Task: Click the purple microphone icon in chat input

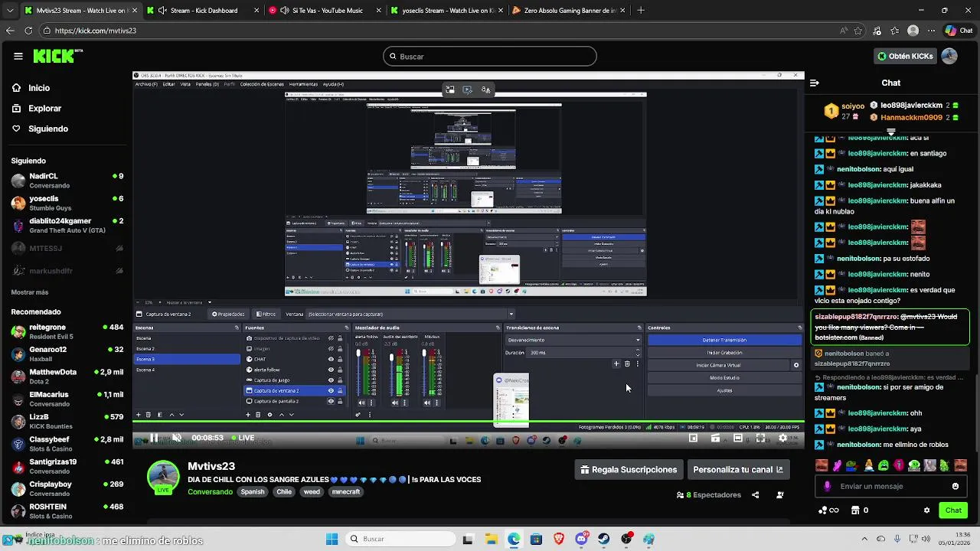Action: [x=827, y=486]
